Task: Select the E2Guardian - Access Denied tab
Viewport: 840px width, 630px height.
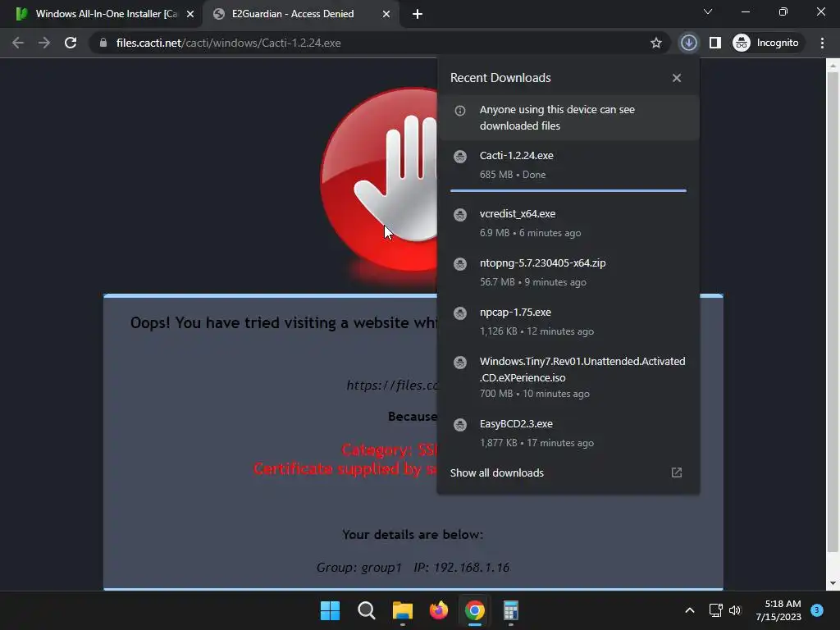Action: [x=301, y=14]
